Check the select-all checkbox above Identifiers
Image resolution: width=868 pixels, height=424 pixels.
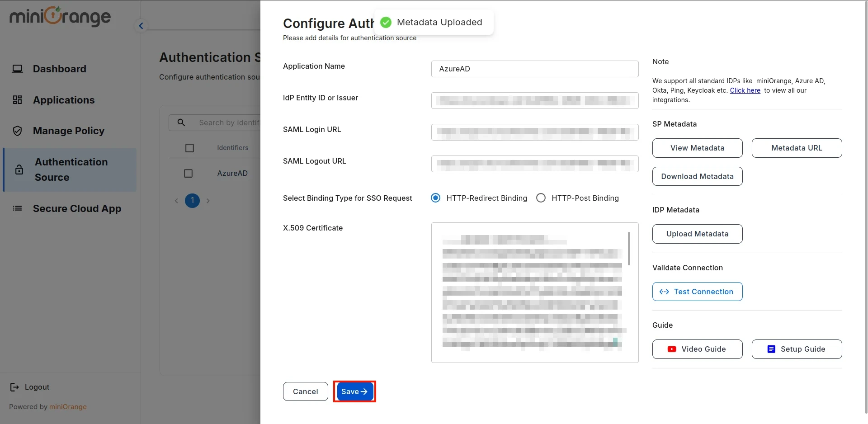pyautogui.click(x=189, y=148)
